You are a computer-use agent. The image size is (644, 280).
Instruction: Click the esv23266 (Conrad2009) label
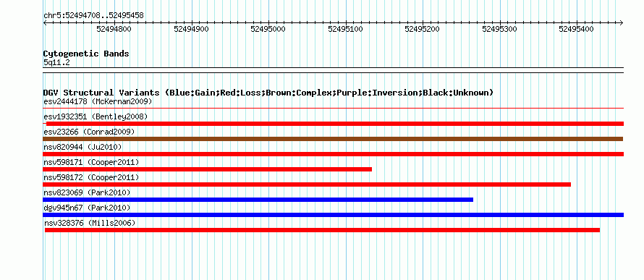pyautogui.click(x=89, y=132)
